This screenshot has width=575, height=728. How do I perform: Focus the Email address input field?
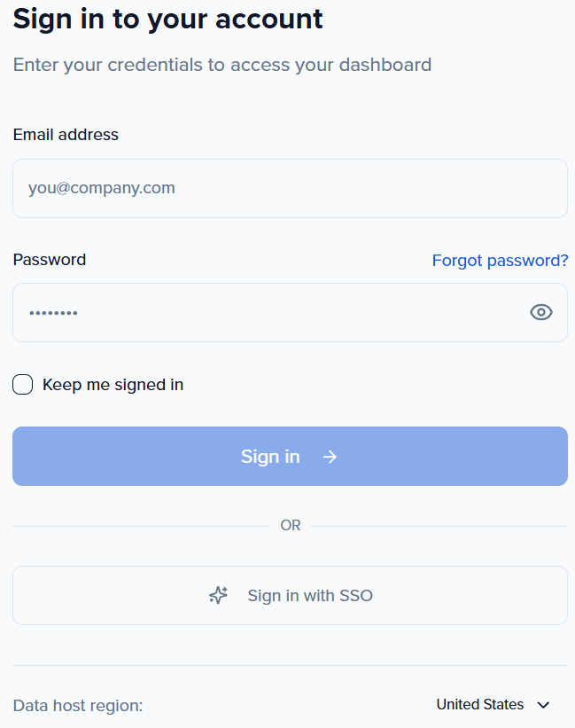290,188
